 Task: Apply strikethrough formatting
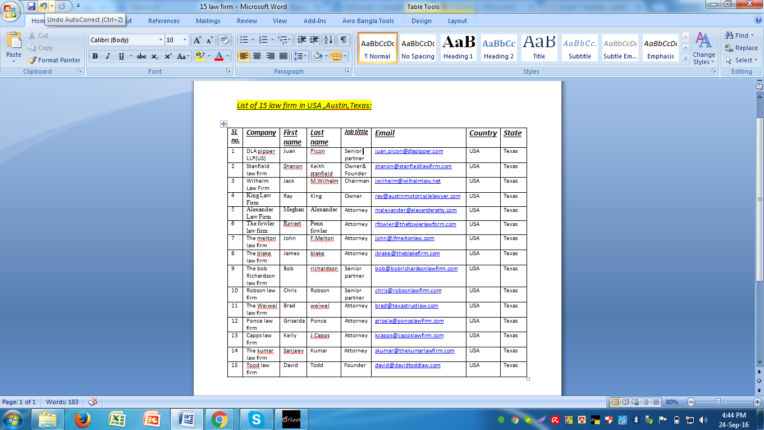(141, 56)
